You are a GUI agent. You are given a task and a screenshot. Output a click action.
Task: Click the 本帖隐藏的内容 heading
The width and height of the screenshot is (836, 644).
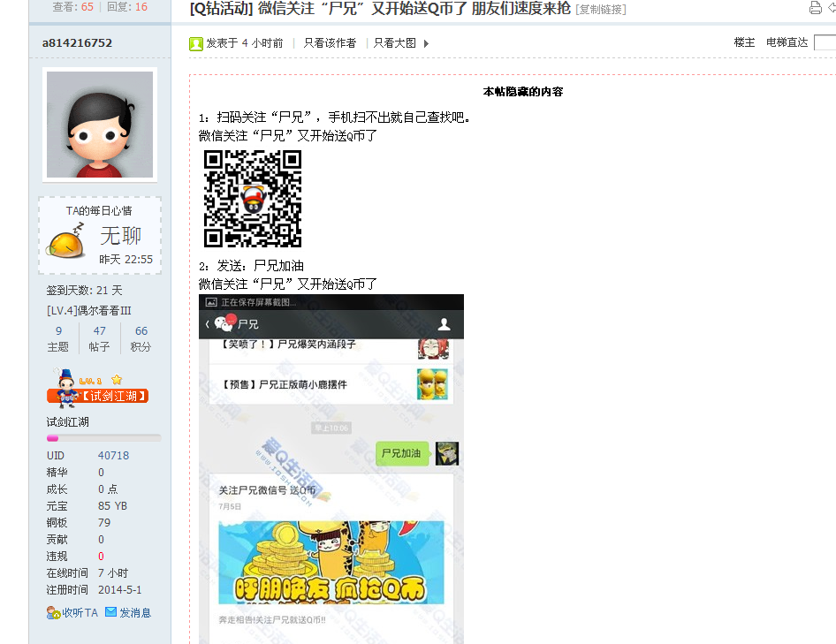(x=523, y=92)
